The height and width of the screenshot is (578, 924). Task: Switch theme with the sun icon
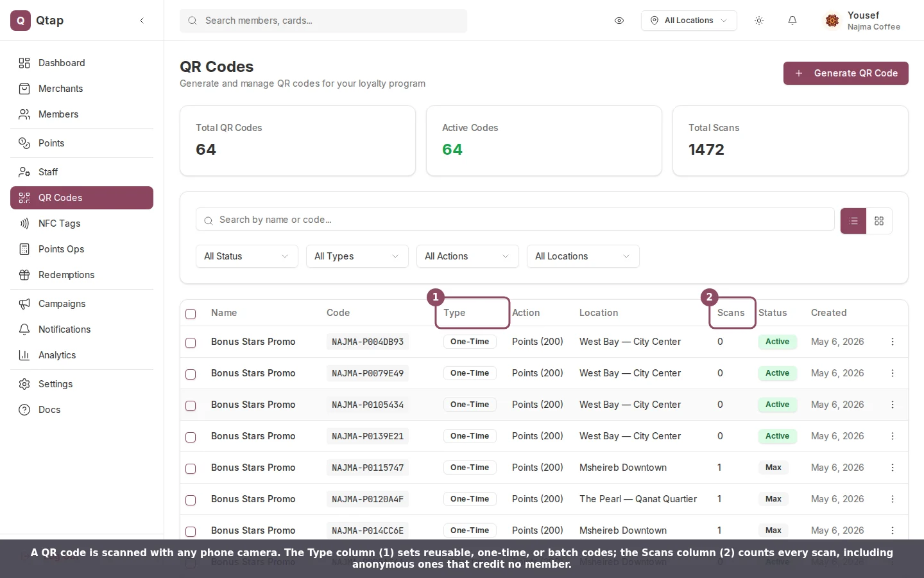point(759,21)
